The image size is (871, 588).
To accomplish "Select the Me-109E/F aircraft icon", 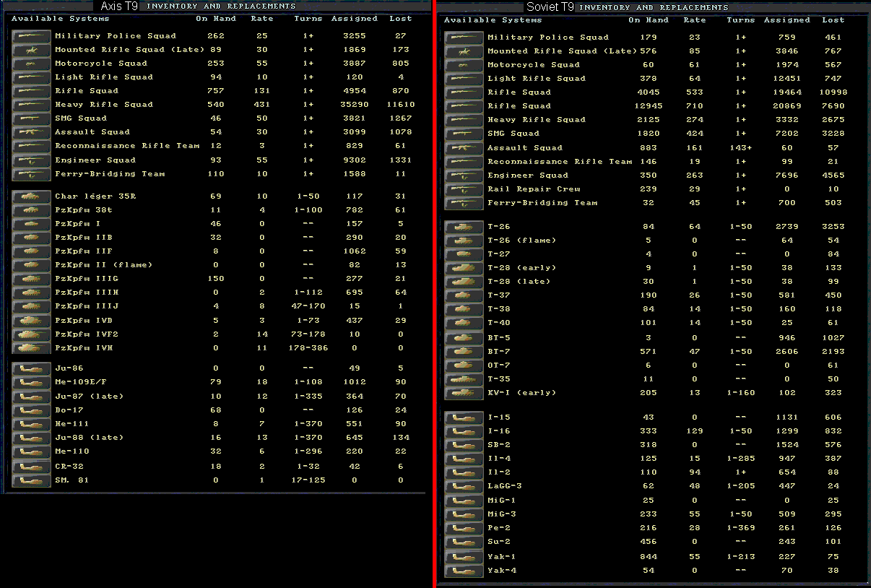I will coord(31,382).
